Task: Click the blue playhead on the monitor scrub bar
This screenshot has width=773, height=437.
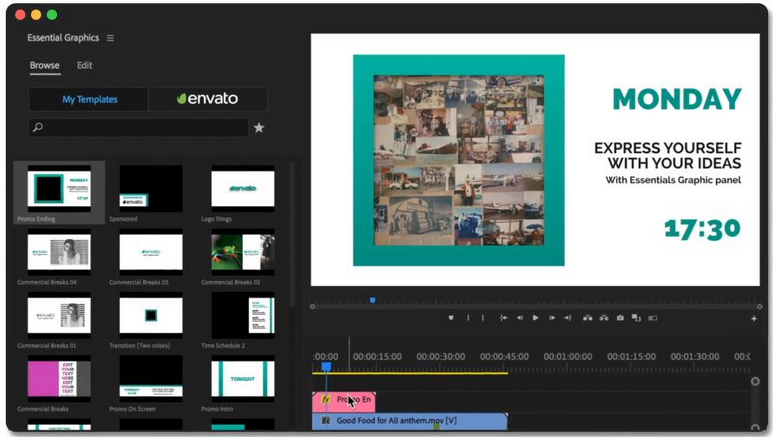Action: (x=373, y=300)
